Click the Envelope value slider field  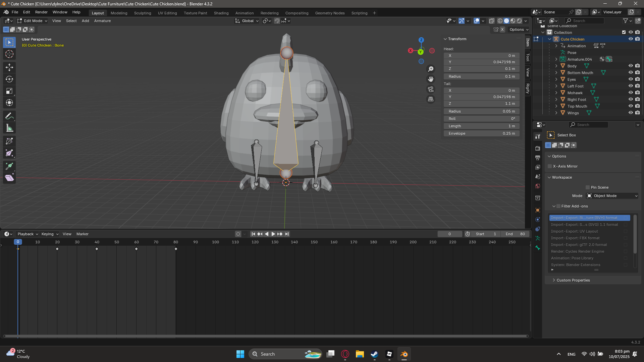(x=481, y=133)
